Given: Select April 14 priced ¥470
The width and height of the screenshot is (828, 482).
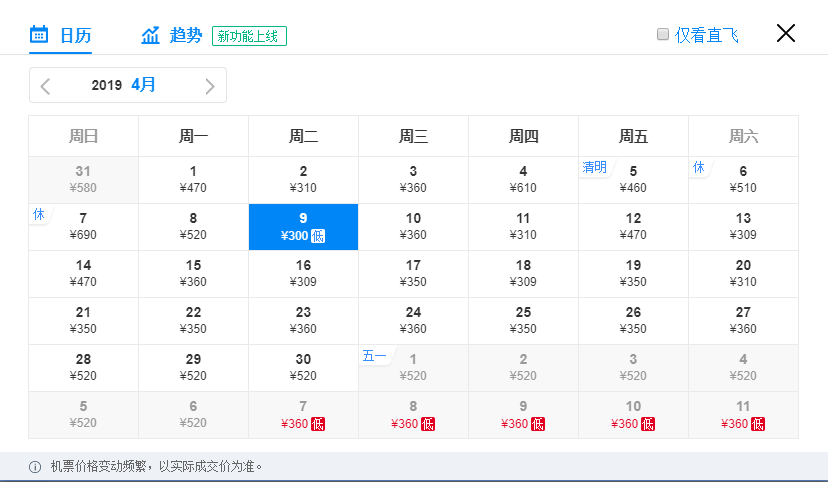Looking at the screenshot, I should tap(83, 274).
